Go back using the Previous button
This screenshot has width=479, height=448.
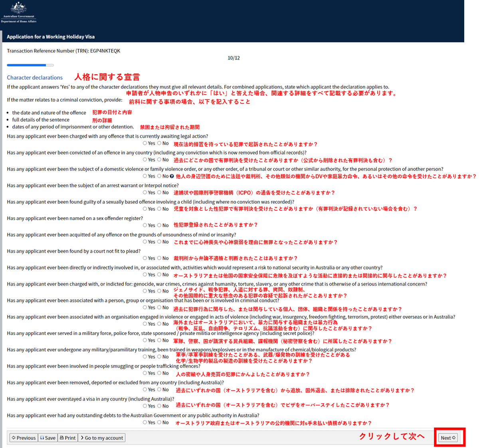[x=24, y=438]
